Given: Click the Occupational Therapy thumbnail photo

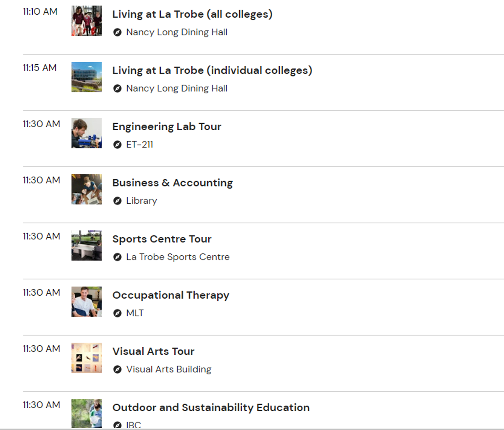Looking at the screenshot, I should tap(87, 302).
